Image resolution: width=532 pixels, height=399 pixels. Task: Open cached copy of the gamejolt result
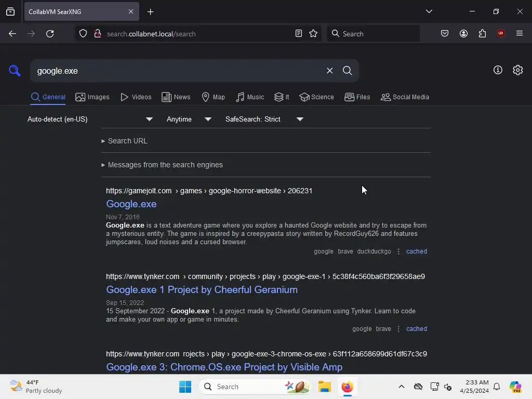click(416, 251)
